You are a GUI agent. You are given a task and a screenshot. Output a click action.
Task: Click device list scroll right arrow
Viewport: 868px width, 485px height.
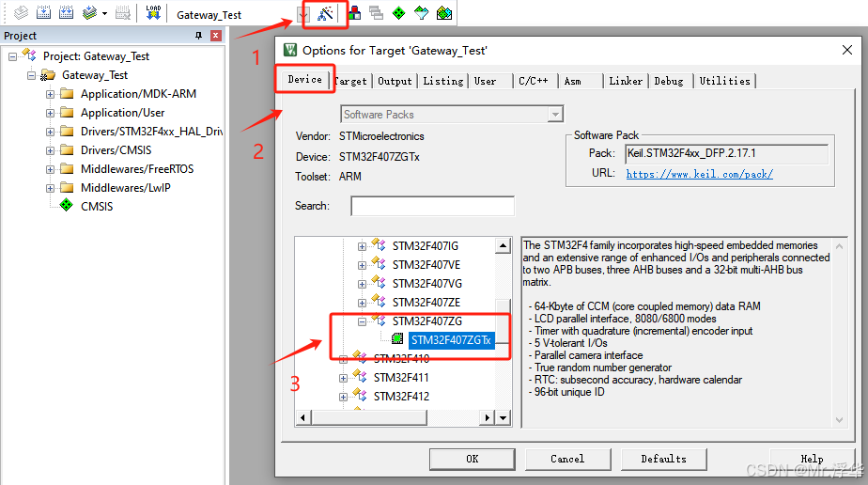point(487,417)
